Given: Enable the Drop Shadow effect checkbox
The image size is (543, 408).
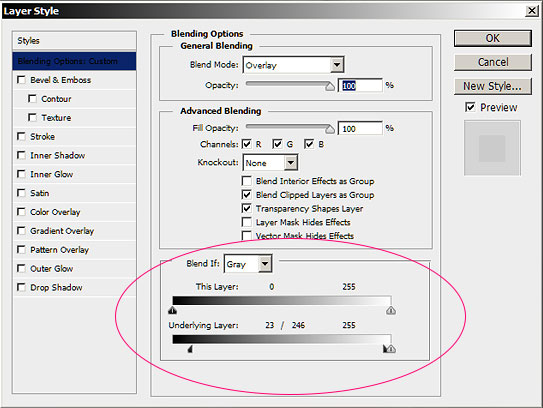Looking at the screenshot, I should click(x=21, y=287).
